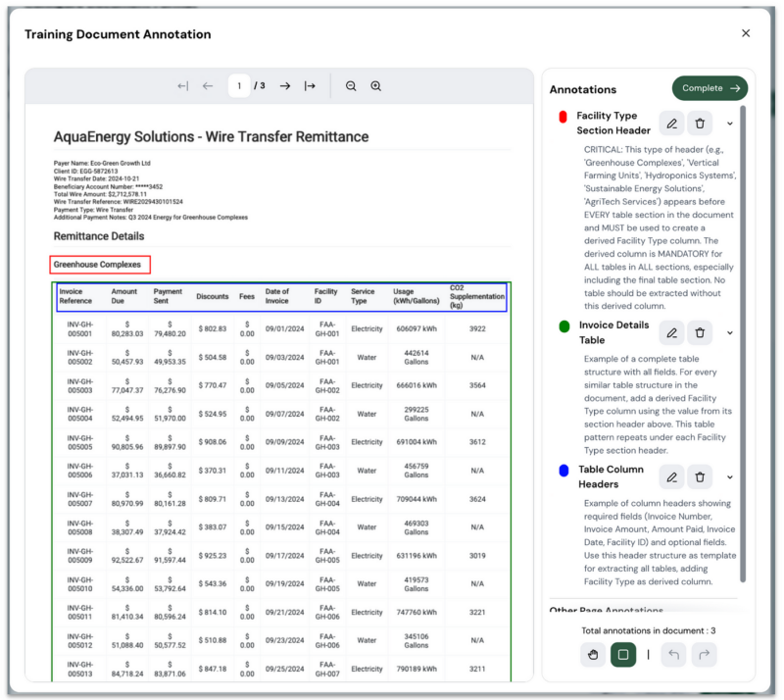Click the Total annotations in document text
The height and width of the screenshot is (700, 784).
point(648,630)
